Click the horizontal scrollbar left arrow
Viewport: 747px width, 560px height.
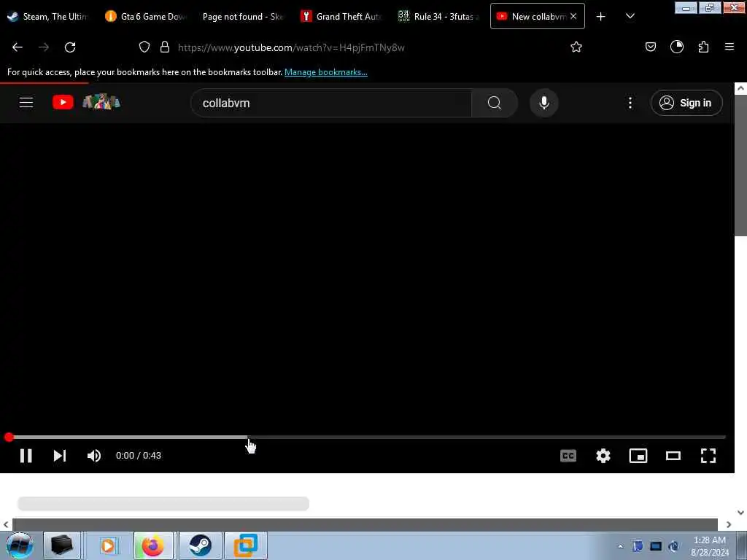[6, 524]
